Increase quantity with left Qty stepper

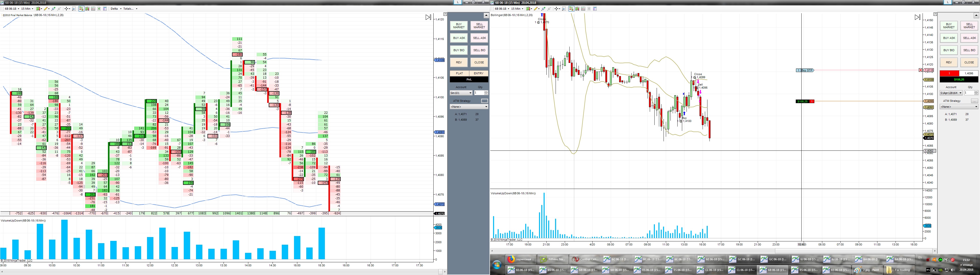(x=486, y=92)
